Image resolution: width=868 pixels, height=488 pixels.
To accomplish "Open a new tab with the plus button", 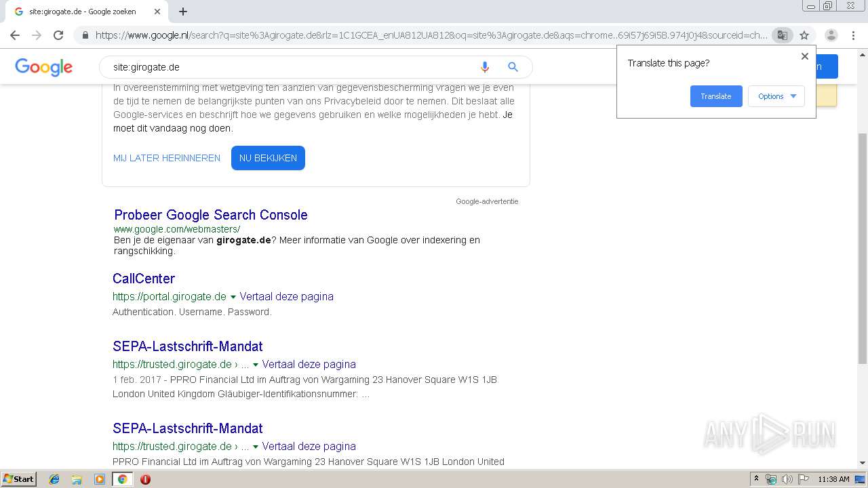I will tap(183, 12).
